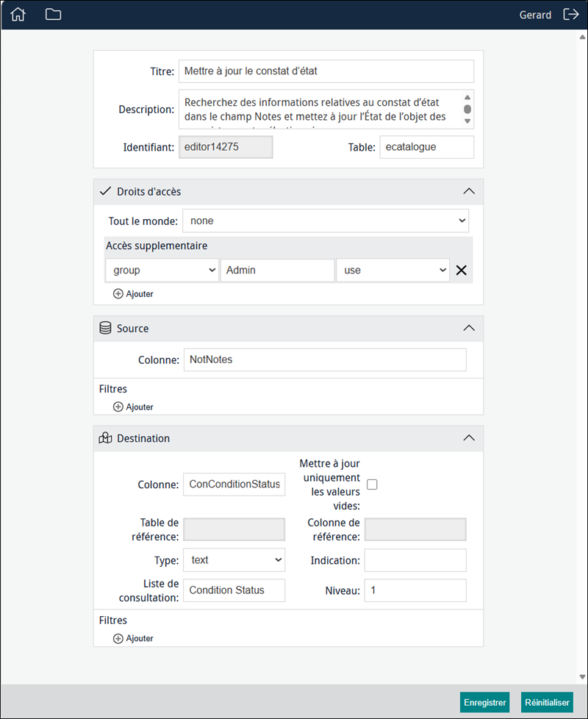588x719 pixels.
Task: Click the Source database icon
Action: (105, 328)
